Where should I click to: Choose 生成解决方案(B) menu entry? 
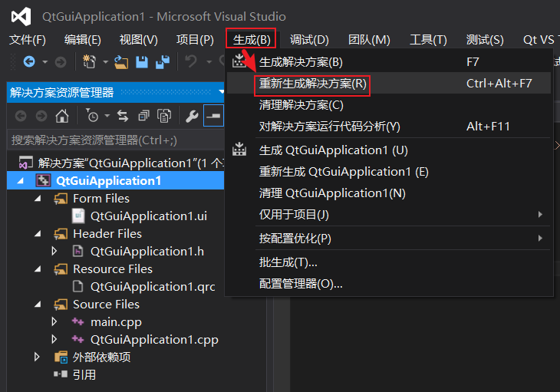pyautogui.click(x=389, y=62)
